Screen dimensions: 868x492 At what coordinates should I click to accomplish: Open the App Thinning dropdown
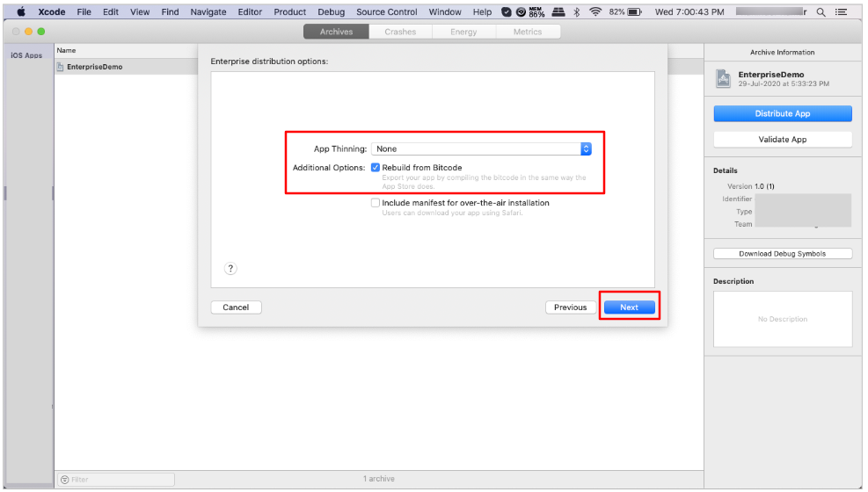click(x=482, y=148)
